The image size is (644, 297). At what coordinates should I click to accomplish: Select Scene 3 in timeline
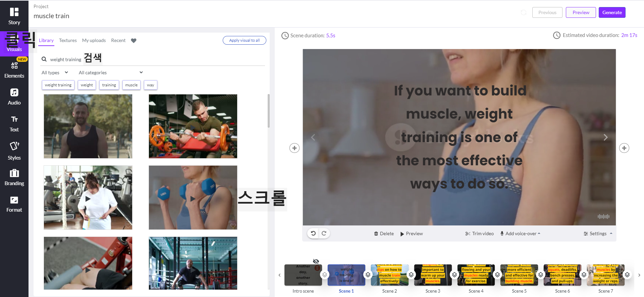coord(433,275)
